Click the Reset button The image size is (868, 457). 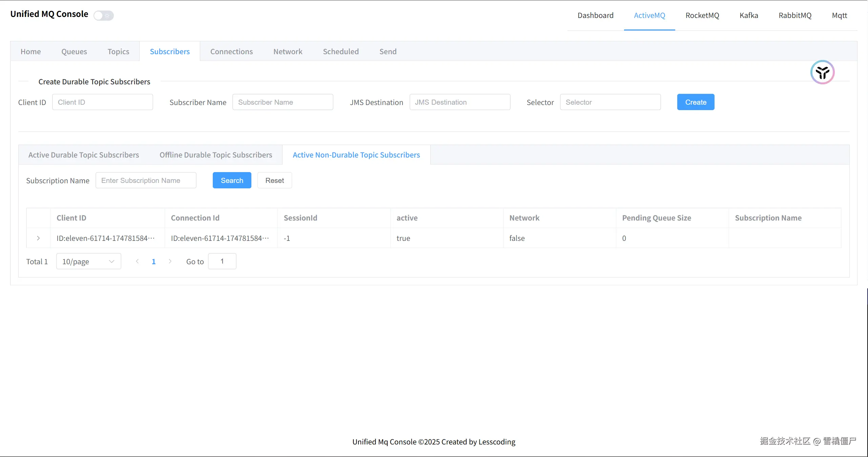pos(274,180)
